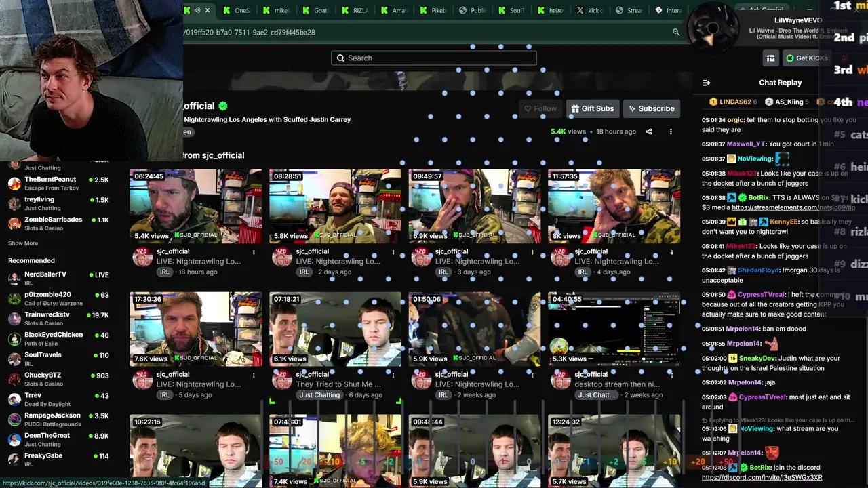Click sjc_official avatar under the 18 hours ago video
The image size is (868, 488).
click(x=142, y=258)
